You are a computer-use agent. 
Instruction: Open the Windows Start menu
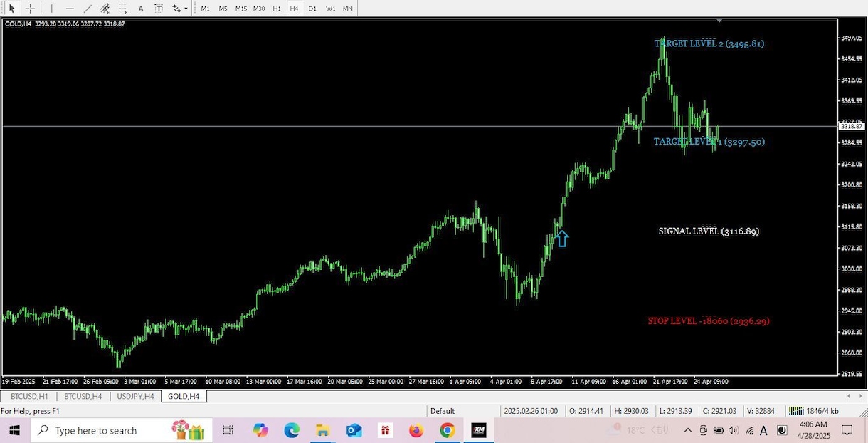[14, 430]
